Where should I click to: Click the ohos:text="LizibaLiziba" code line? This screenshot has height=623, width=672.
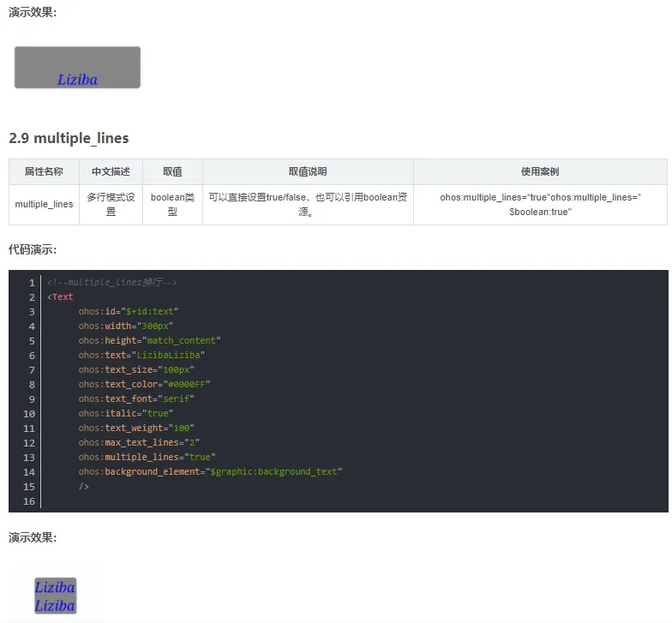click(141, 355)
